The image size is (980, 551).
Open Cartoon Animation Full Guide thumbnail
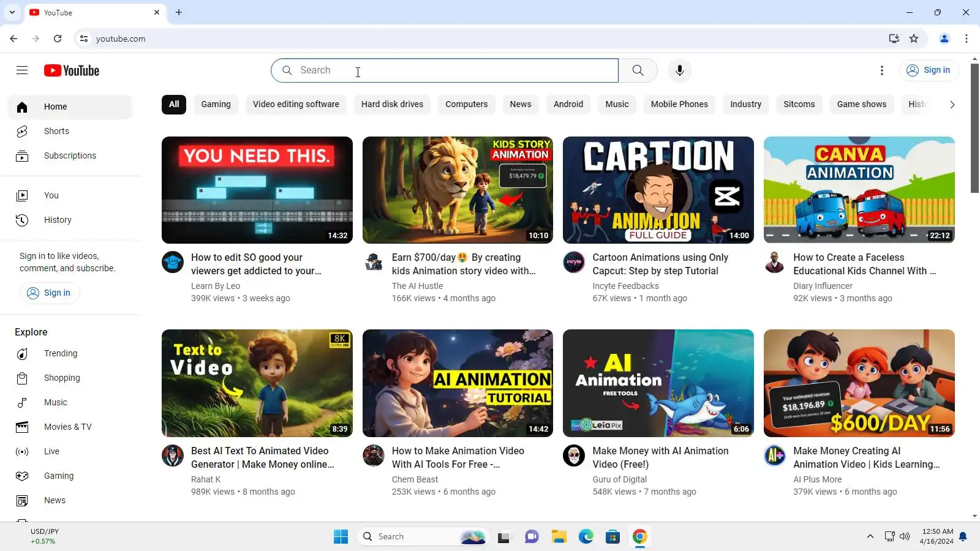(658, 190)
